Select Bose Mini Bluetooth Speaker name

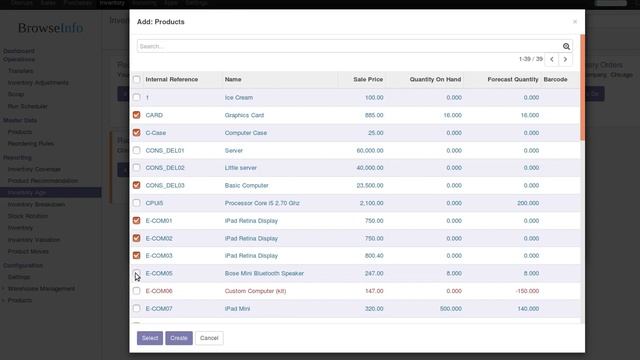(x=264, y=273)
